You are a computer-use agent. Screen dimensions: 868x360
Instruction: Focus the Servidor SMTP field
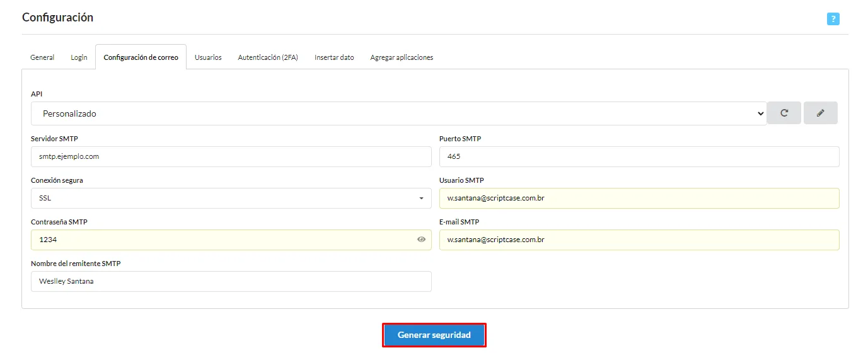click(231, 156)
